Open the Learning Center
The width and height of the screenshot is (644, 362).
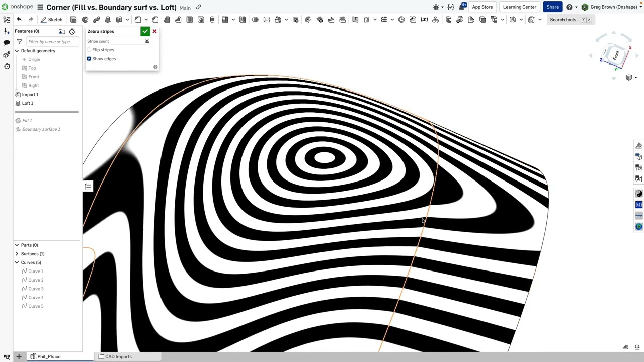click(x=519, y=7)
